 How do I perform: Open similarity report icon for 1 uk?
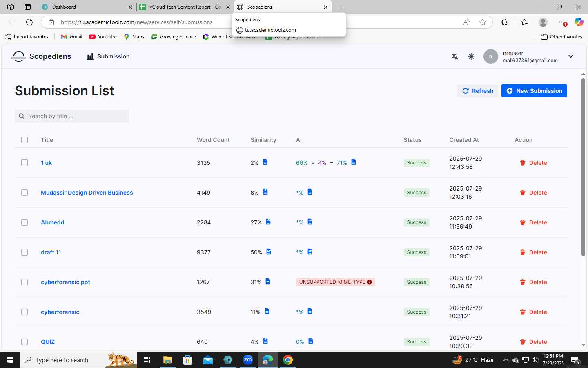[x=265, y=162]
